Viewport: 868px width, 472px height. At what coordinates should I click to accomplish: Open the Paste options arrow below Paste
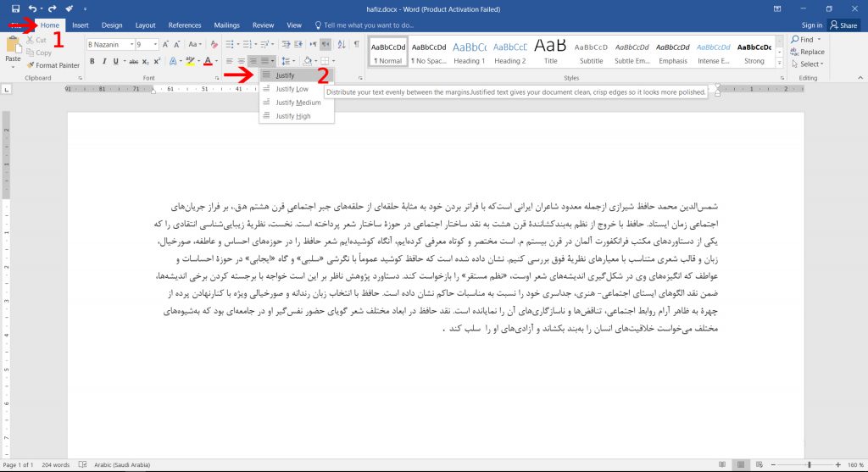click(x=13, y=67)
